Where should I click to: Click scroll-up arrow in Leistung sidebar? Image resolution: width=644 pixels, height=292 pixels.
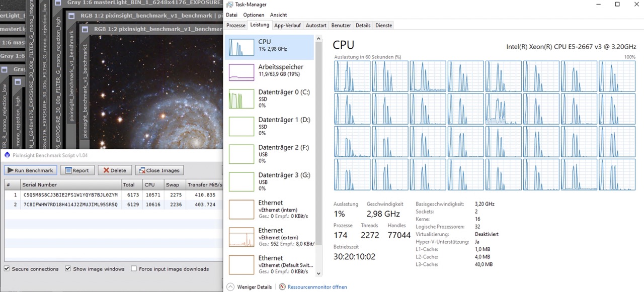click(318, 39)
